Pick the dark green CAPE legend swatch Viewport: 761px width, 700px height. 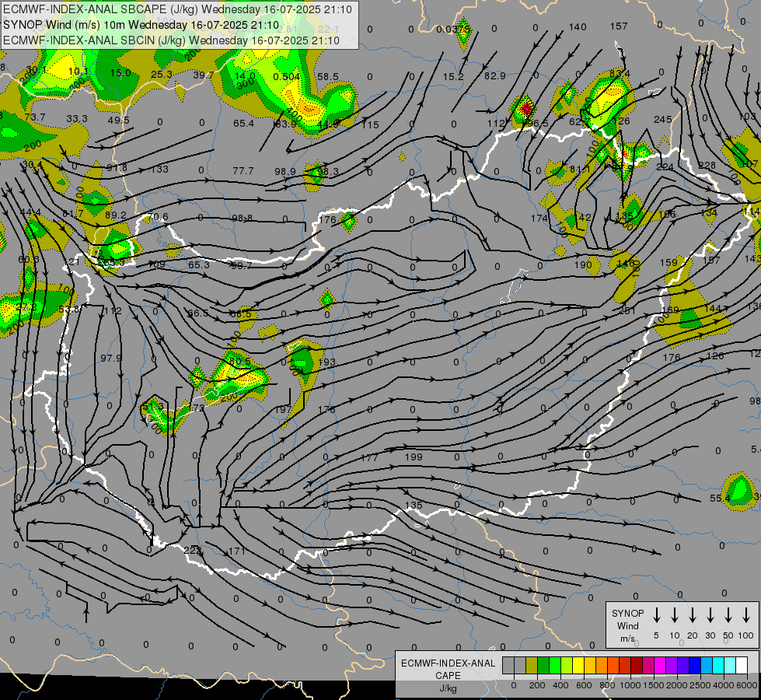click(x=543, y=666)
